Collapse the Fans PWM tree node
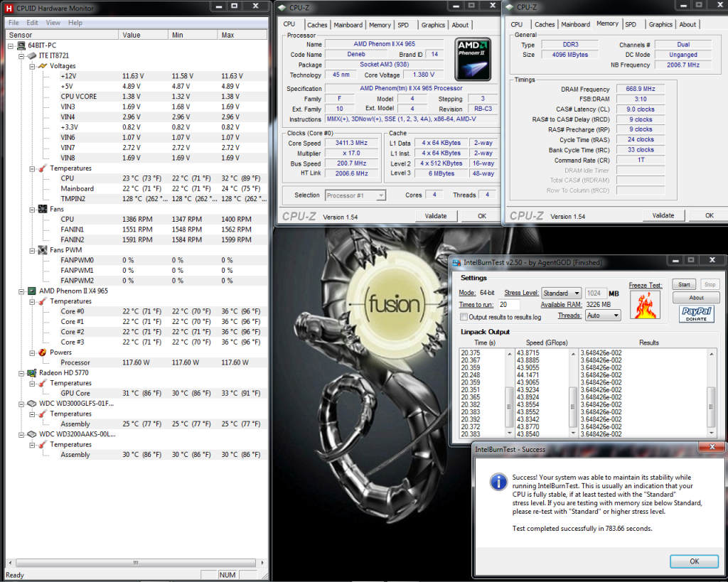 click(x=33, y=250)
